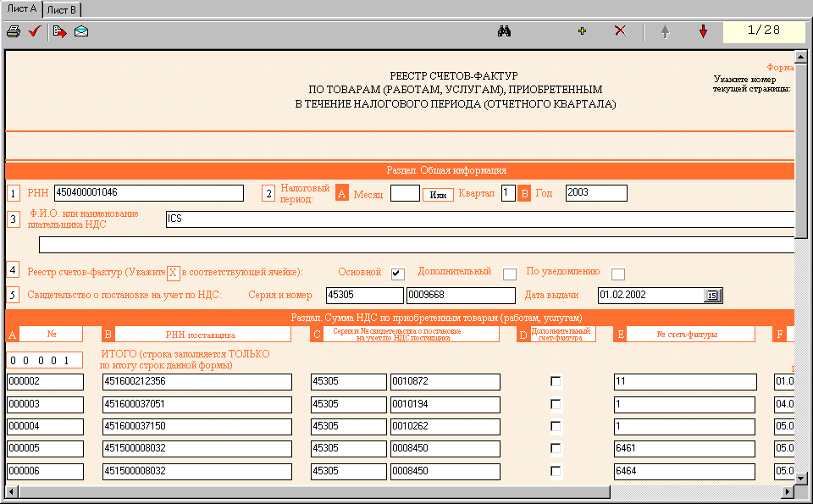Go to next page with red down arrow
This screenshot has height=504, width=813.
(703, 32)
